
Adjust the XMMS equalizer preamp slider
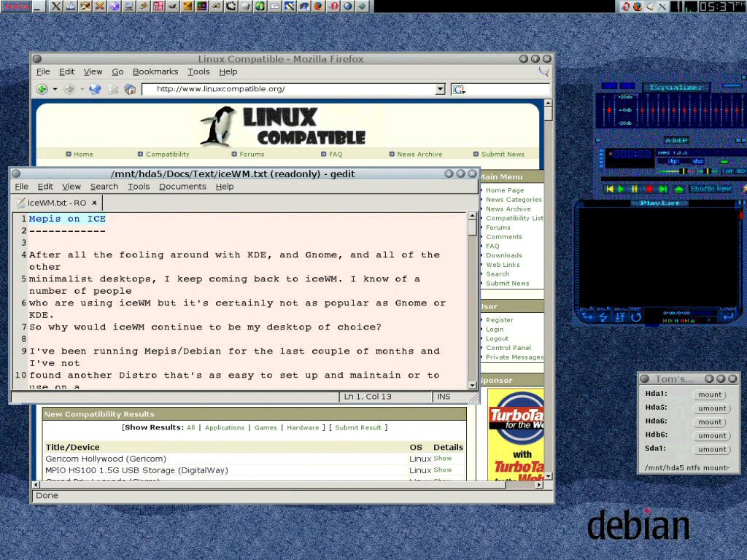click(608, 109)
